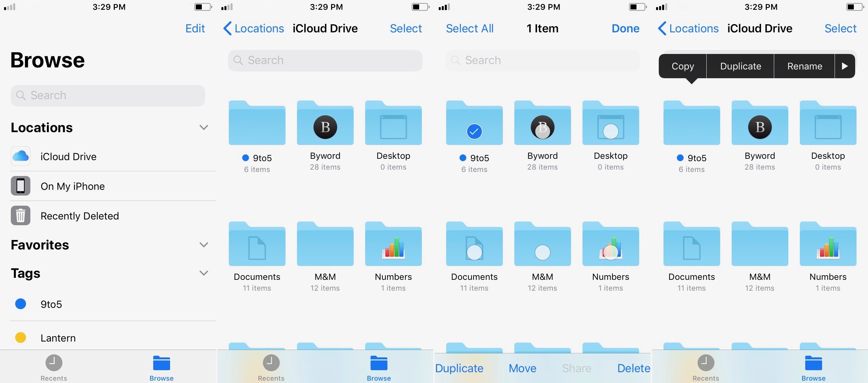This screenshot has height=383, width=868.
Task: Open the Desktop folder
Action: pos(393,123)
